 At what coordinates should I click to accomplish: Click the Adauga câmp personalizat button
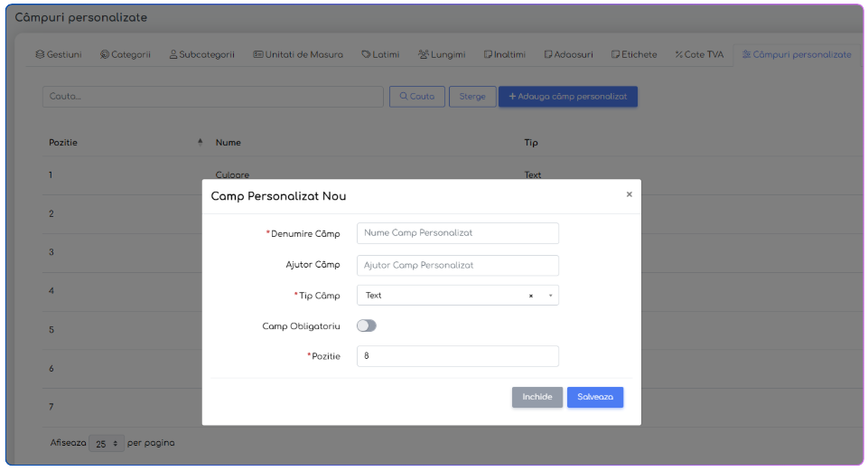coord(568,97)
